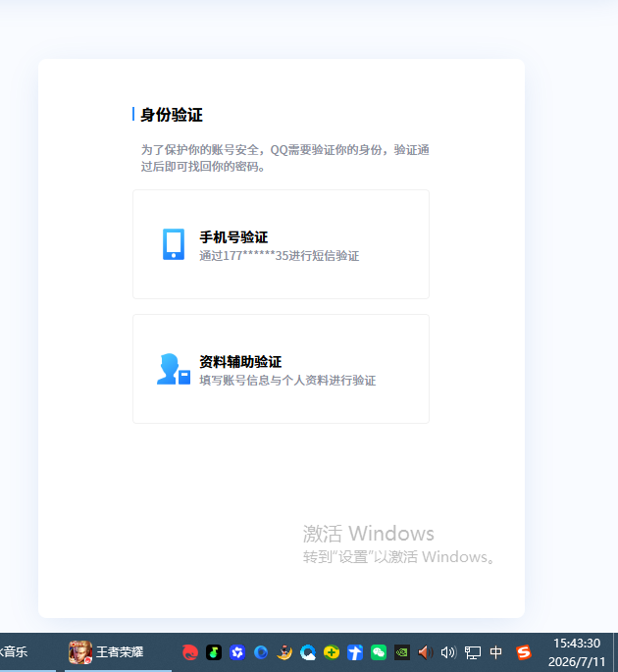Click the 身份验证 heading
This screenshot has height=672, width=618.
tap(172, 115)
